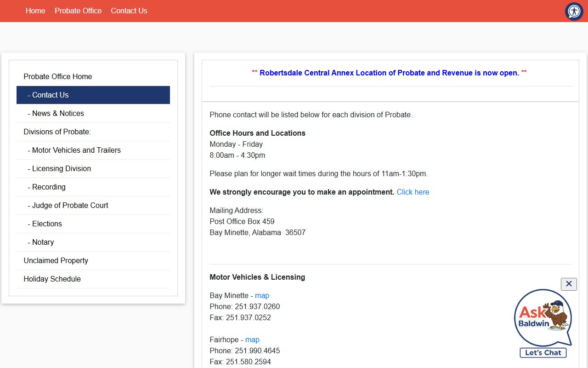This screenshot has width=588, height=368.
Task: Click the Post Office Box 459 text
Action: click(242, 221)
